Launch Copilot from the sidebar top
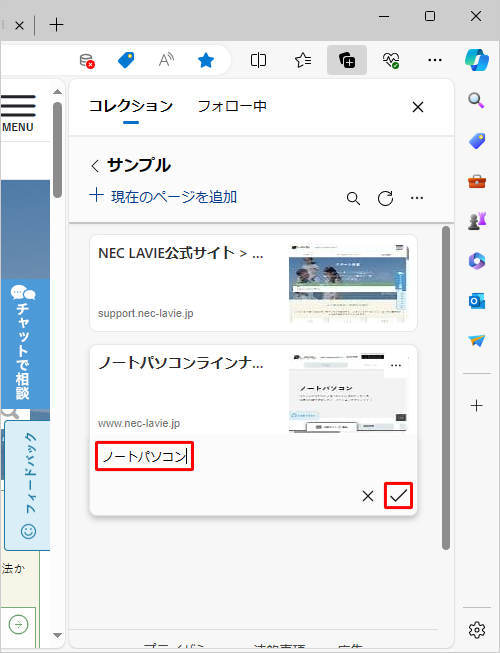500x653 pixels. (x=477, y=60)
